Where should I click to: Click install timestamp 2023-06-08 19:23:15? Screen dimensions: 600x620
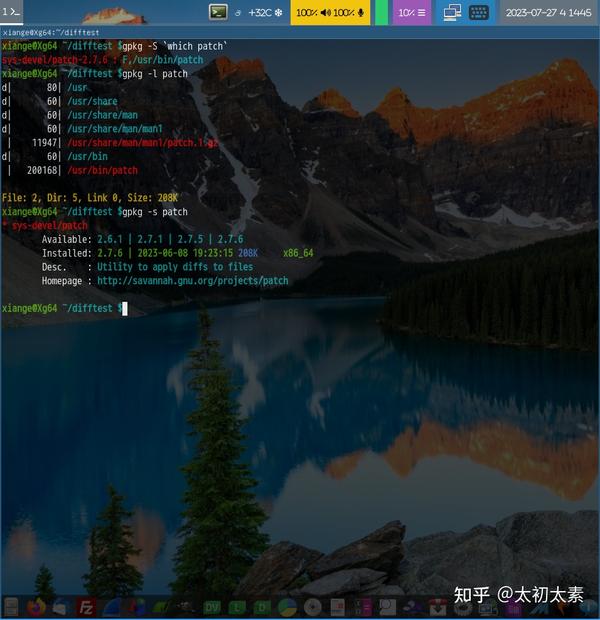(x=185, y=253)
